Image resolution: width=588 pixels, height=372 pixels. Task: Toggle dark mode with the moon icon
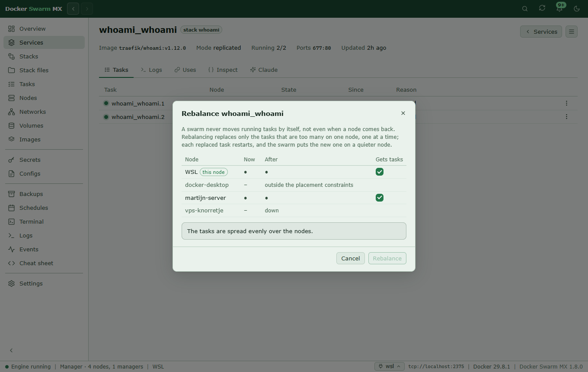pos(577,9)
